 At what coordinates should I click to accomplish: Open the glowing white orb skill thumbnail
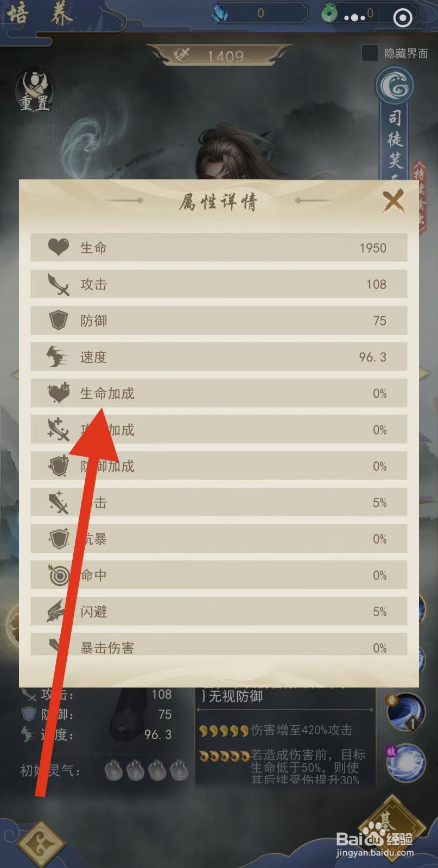[x=405, y=763]
